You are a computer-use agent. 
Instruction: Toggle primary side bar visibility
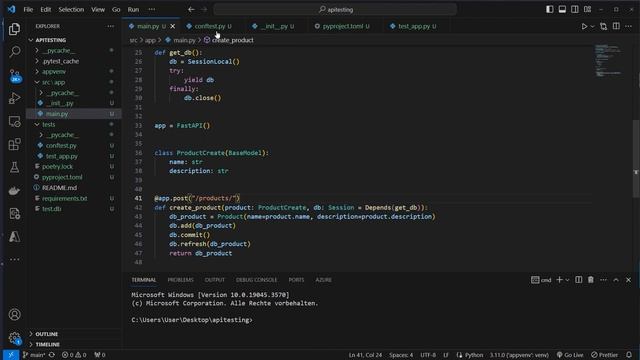[x=550, y=9]
